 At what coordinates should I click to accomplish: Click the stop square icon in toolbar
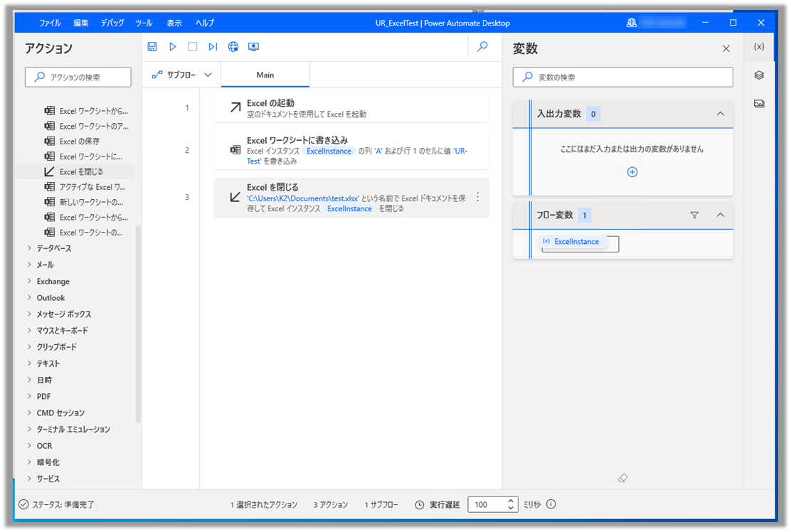click(x=193, y=46)
